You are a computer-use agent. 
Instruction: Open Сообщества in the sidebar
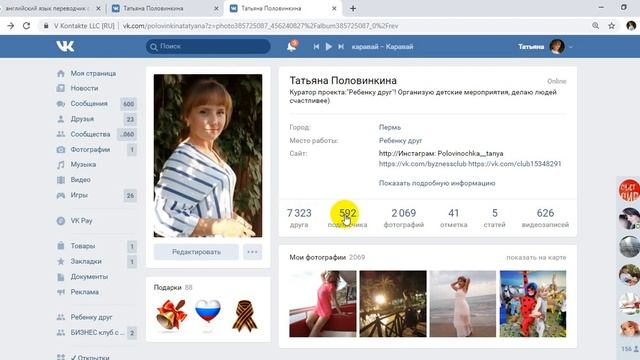[x=90, y=134]
